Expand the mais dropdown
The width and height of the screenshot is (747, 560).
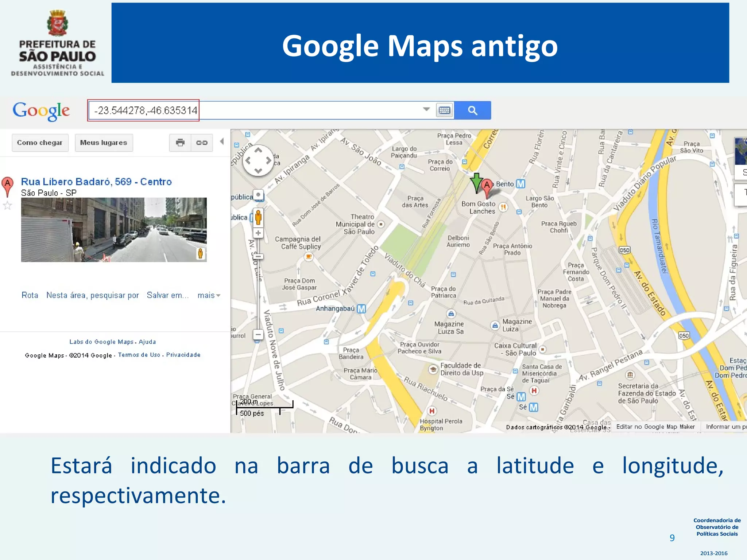pos(209,295)
